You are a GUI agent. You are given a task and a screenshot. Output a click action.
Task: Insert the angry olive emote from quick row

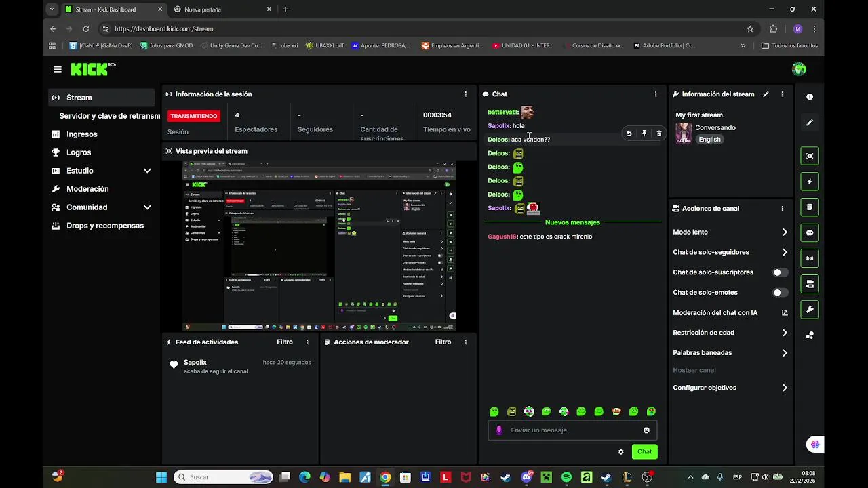(x=511, y=411)
